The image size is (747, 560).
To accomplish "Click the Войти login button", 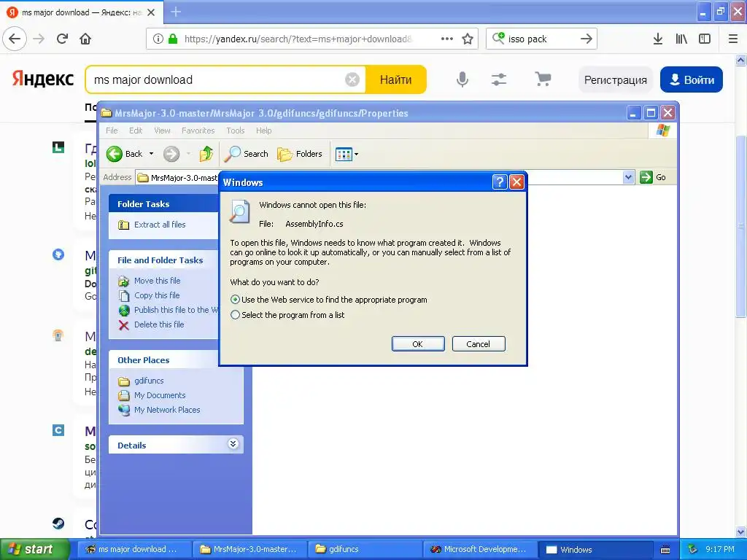I will [692, 79].
